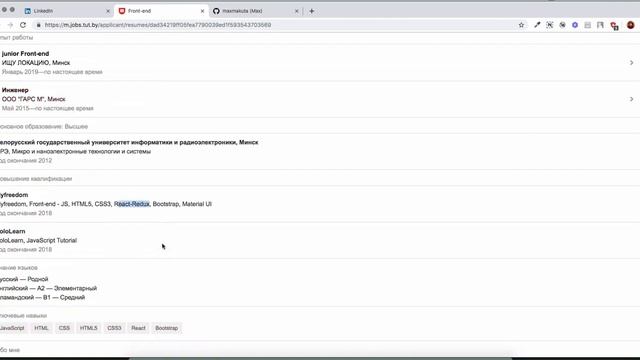Viewport: 640px width, 360px height.
Task: Reload the current page
Action: 23,25
